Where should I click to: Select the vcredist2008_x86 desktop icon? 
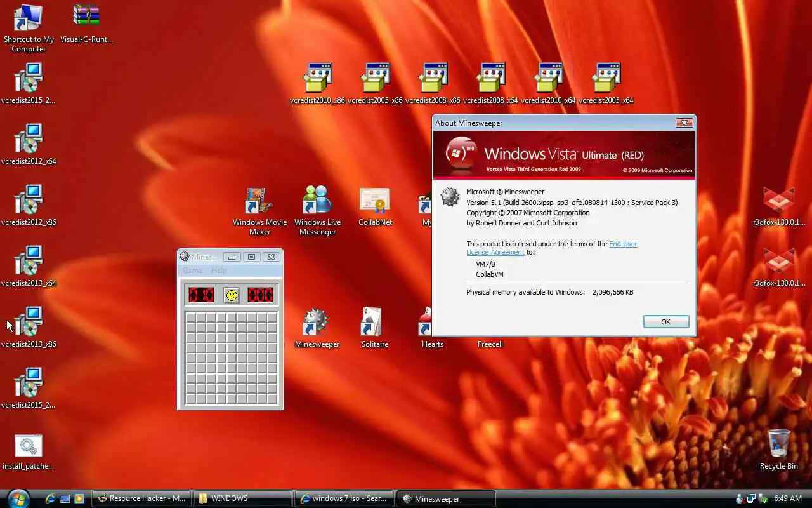(x=433, y=84)
